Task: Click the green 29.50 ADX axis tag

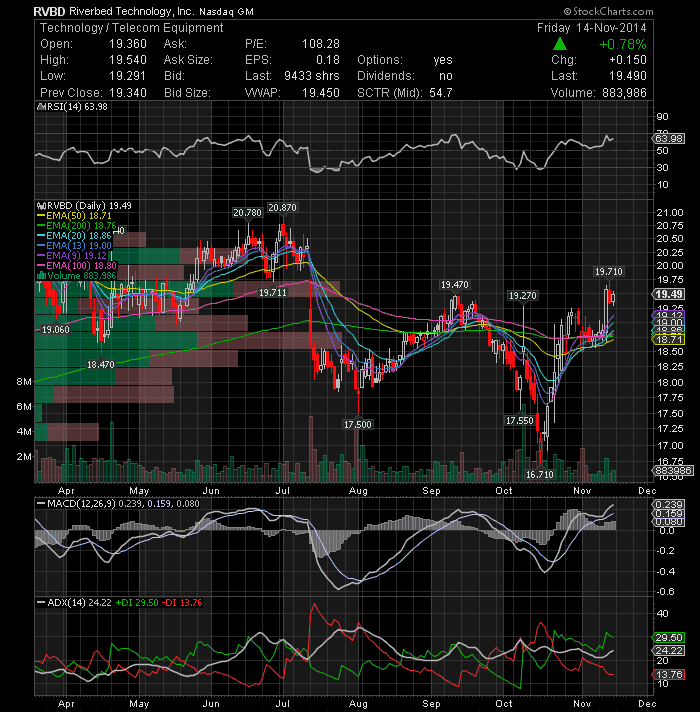Action: click(x=668, y=638)
